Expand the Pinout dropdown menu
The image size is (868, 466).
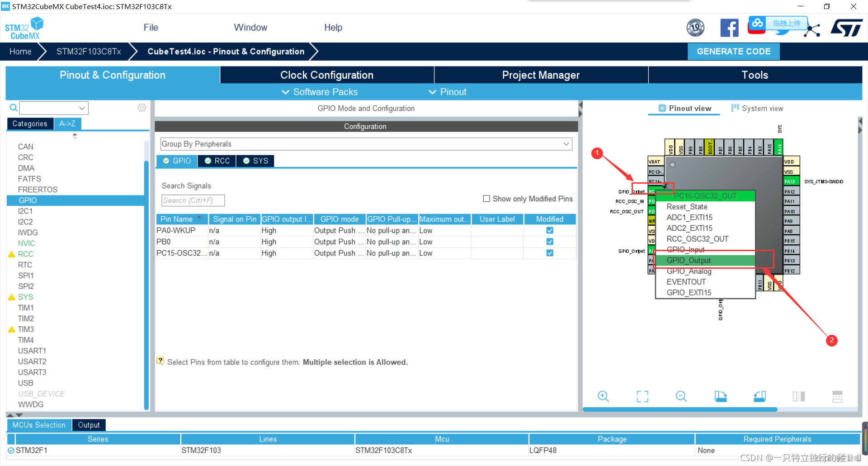pyautogui.click(x=447, y=92)
